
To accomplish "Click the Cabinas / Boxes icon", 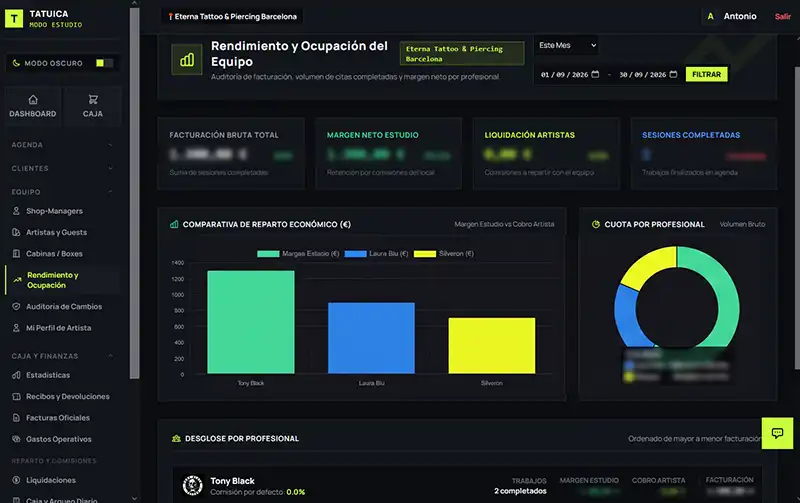I will (16, 254).
